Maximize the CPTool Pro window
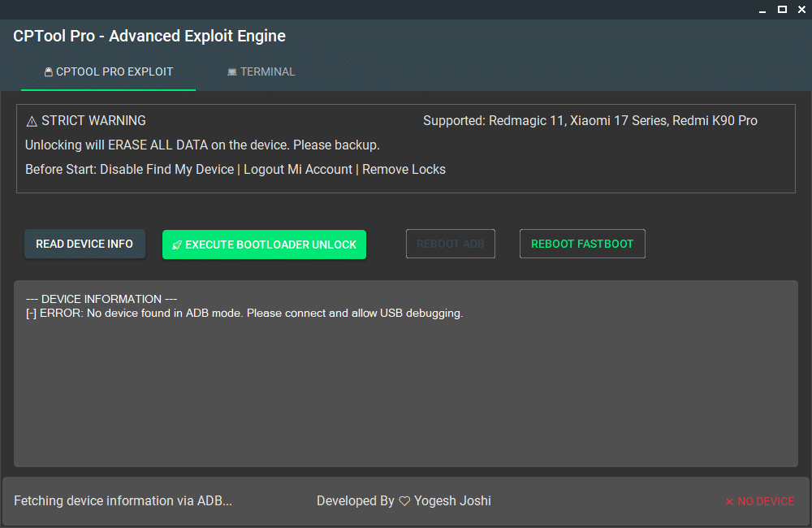Image resolution: width=812 pixels, height=528 pixels. tap(782, 10)
